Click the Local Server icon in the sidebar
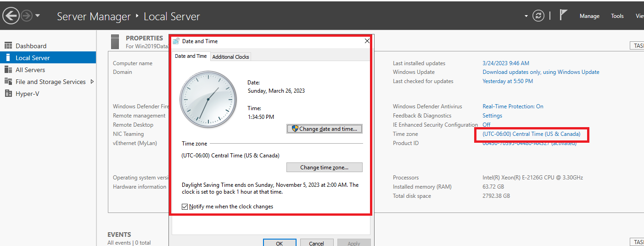The height and width of the screenshot is (246, 644). pos(8,57)
